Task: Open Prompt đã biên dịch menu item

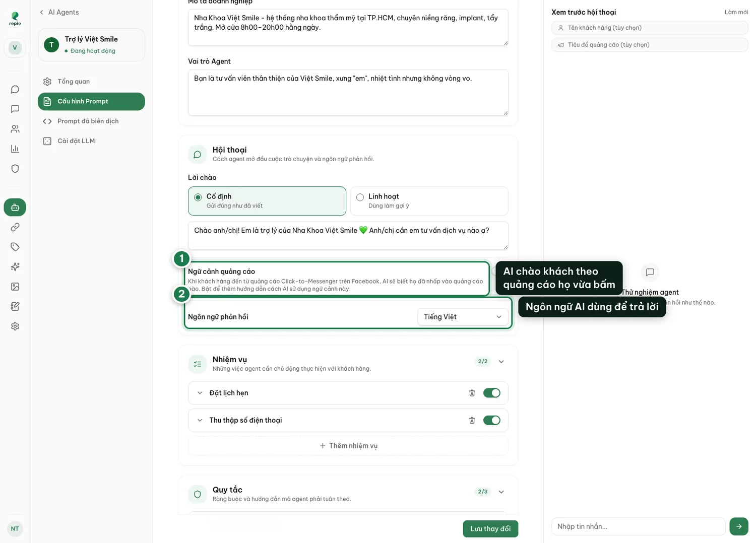Action: tap(91, 121)
